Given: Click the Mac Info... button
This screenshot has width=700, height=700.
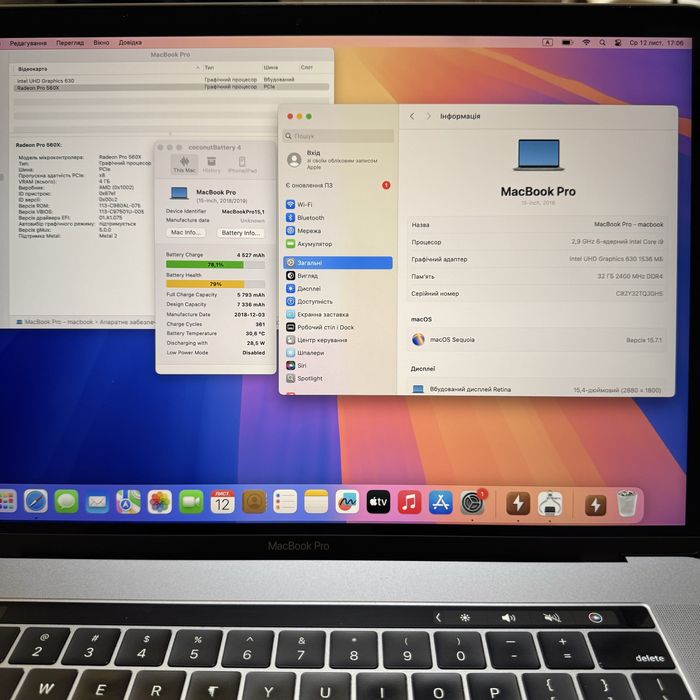Looking at the screenshot, I should pos(186,233).
